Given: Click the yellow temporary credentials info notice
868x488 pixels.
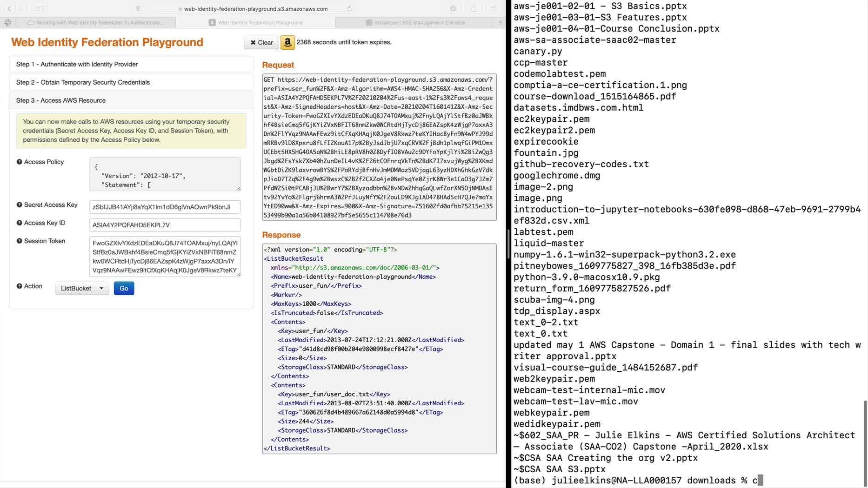Looking at the screenshot, I should click(x=131, y=131).
